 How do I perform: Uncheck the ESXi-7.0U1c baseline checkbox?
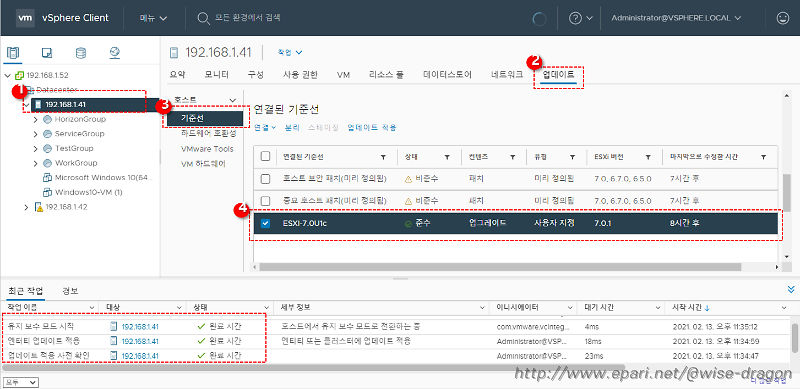[265, 223]
